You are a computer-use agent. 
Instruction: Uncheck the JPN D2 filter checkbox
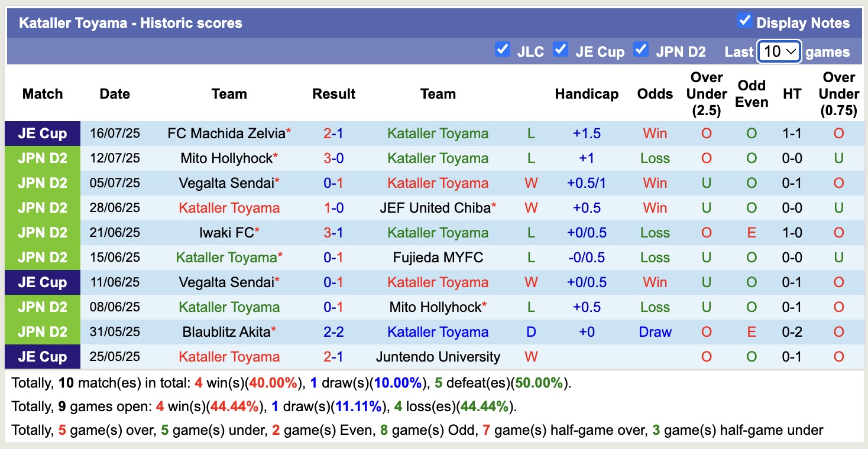coord(641,50)
